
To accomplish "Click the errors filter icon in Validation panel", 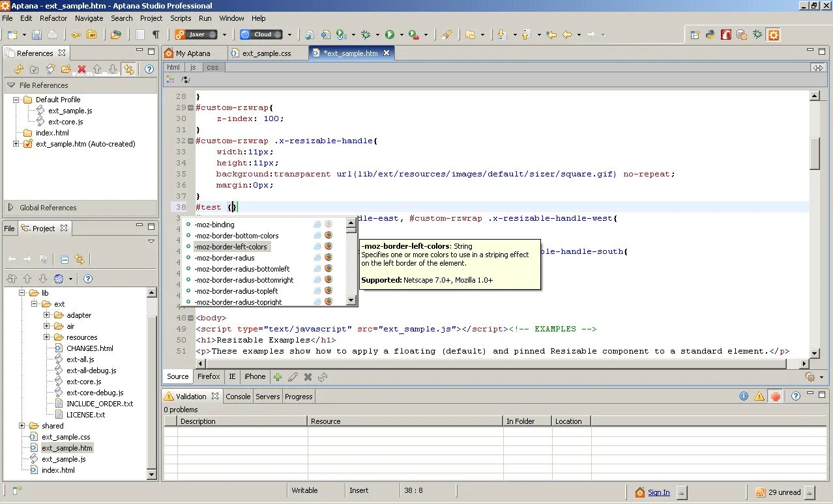I will pos(775,396).
